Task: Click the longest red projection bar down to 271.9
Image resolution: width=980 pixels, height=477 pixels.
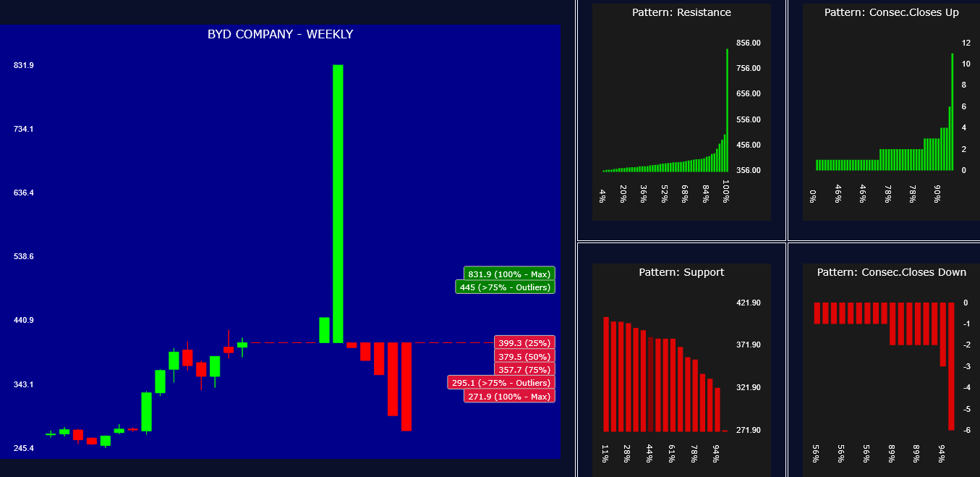Action: pyautogui.click(x=406, y=387)
